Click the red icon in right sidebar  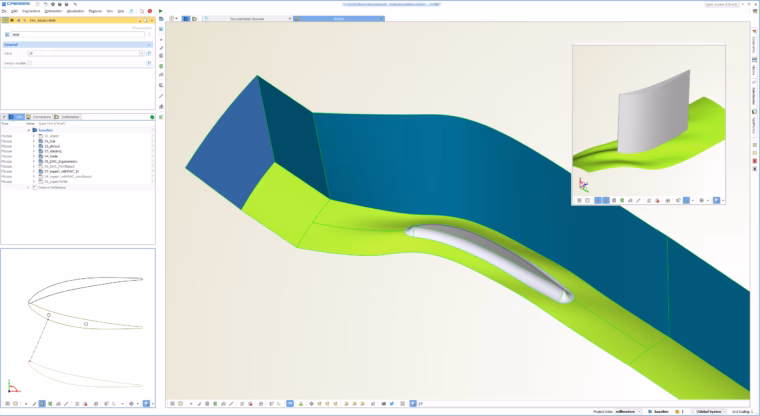point(755,161)
